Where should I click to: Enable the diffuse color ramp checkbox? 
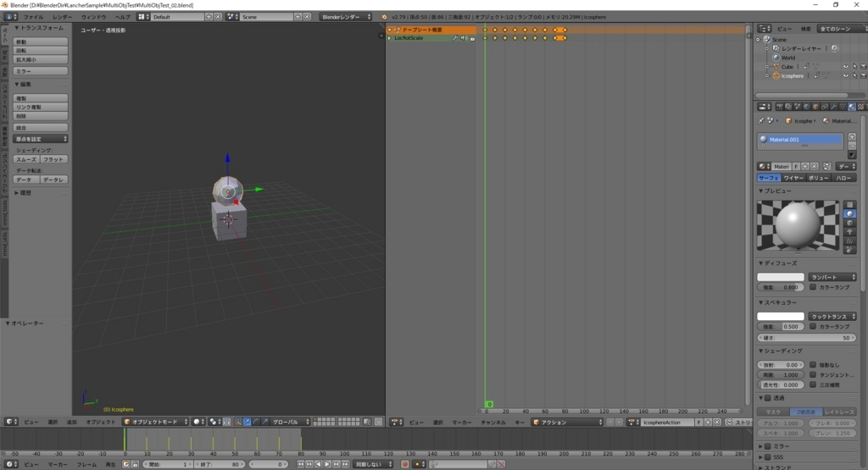coord(813,287)
